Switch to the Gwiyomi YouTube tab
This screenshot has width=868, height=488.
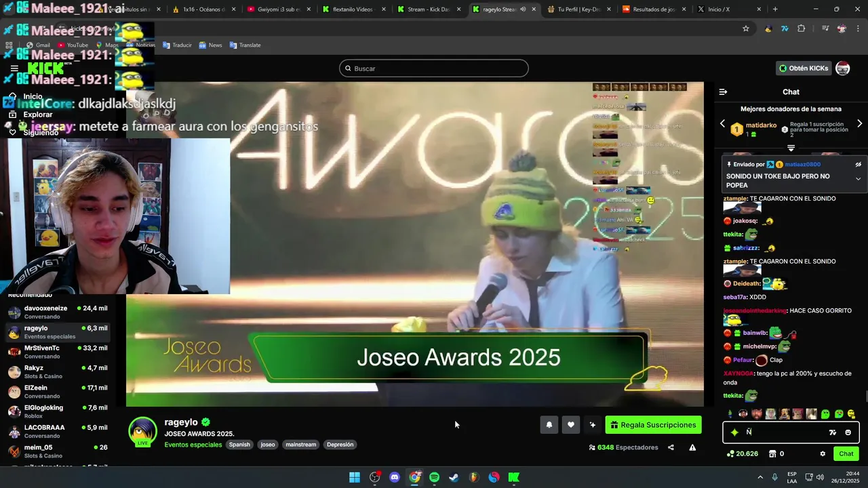279,9
